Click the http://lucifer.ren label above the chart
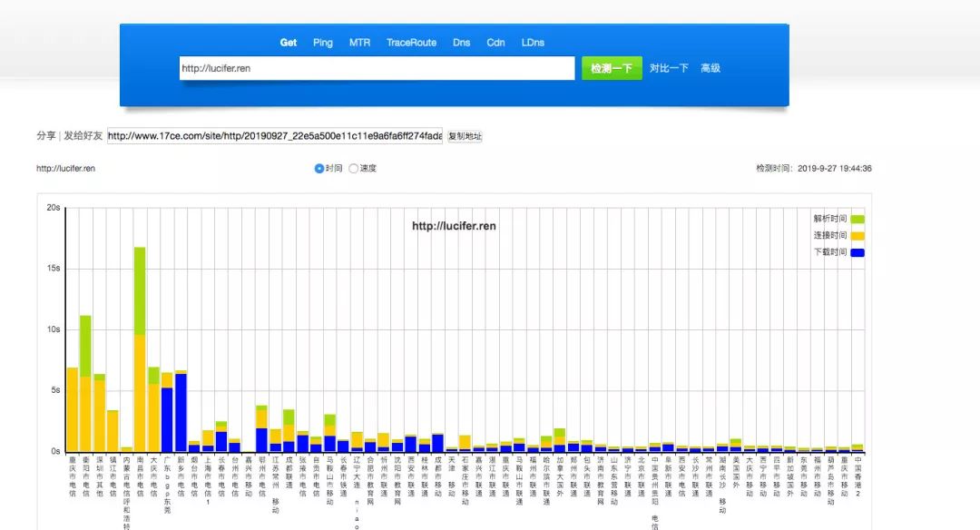This screenshot has height=530, width=980. click(65, 168)
